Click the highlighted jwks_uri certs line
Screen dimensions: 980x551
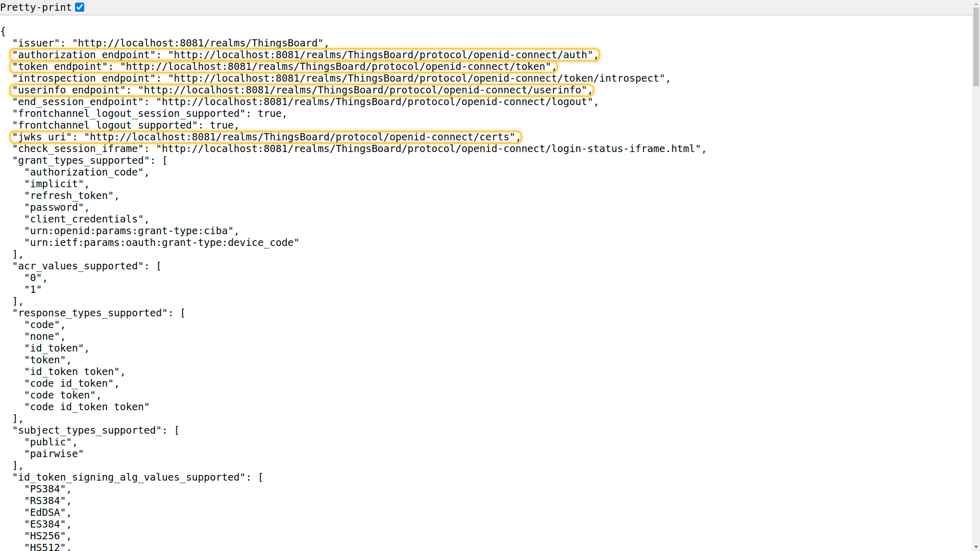(x=265, y=137)
